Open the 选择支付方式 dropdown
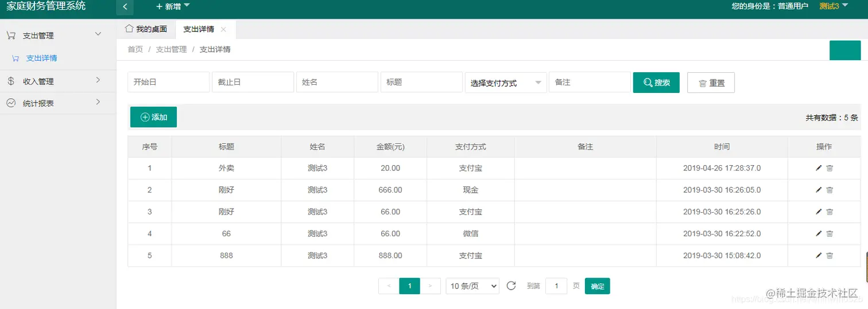 506,83
